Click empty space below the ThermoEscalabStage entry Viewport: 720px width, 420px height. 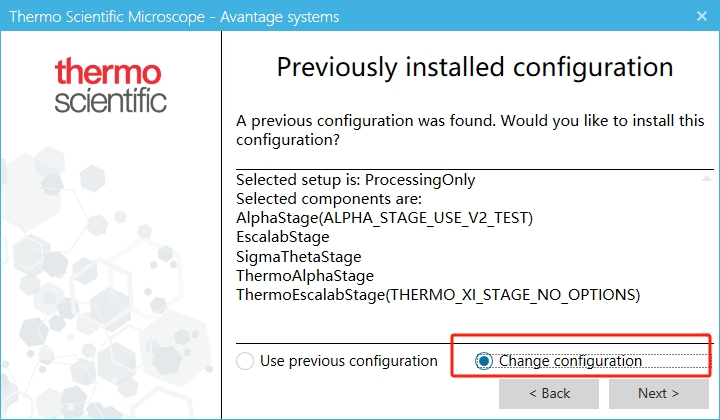(x=474, y=318)
